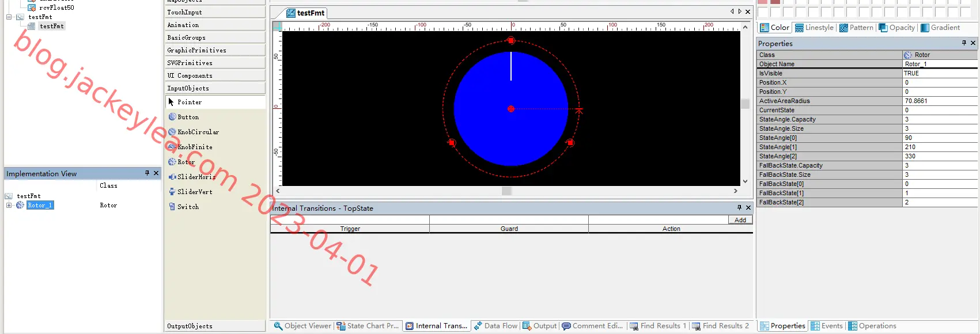Pin the Properties panel
Image resolution: width=980 pixels, height=334 pixels.
(x=964, y=43)
